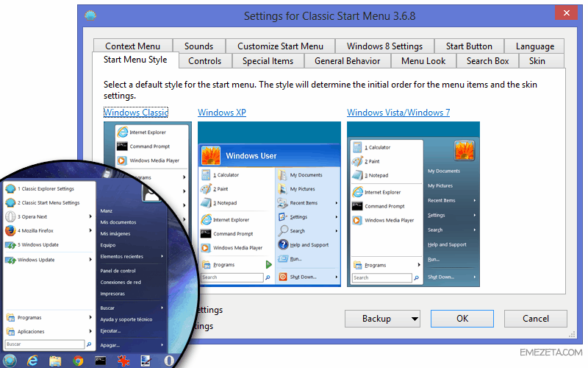Select the Windows XP preview thumbnail

(x=269, y=204)
